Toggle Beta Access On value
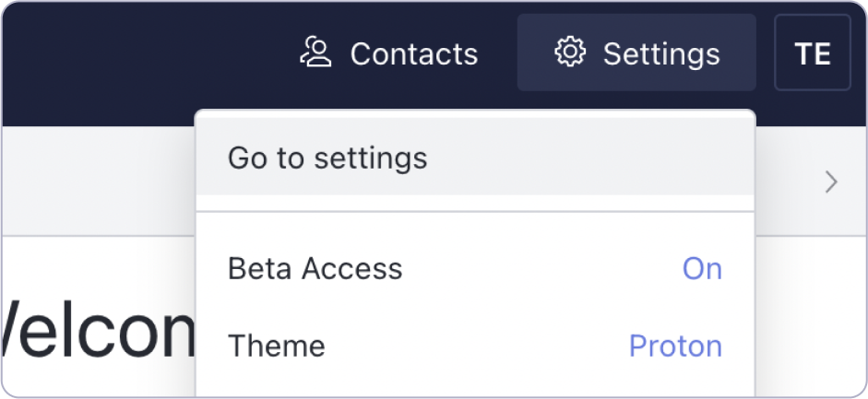The width and height of the screenshot is (868, 399). click(x=702, y=268)
